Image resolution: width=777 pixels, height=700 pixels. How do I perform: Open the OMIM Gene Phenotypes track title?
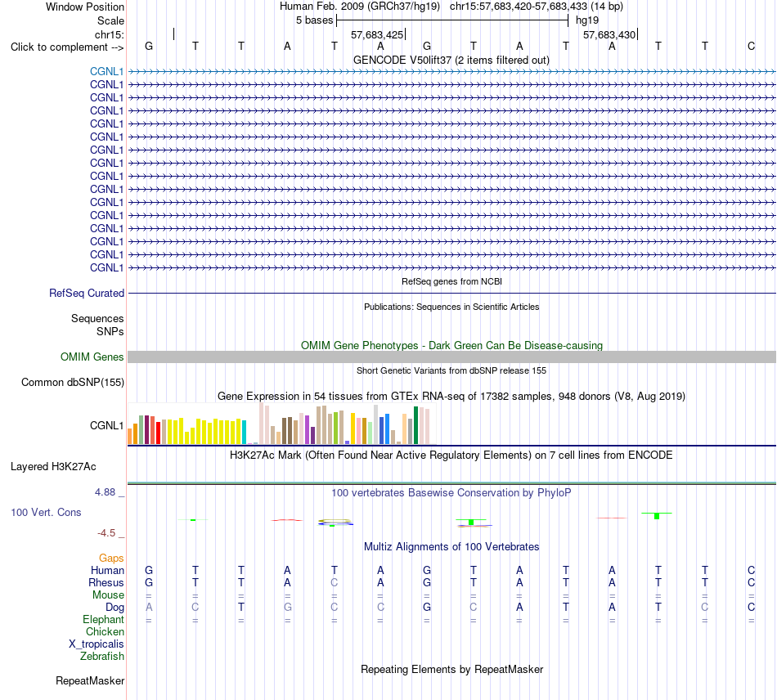(x=451, y=345)
